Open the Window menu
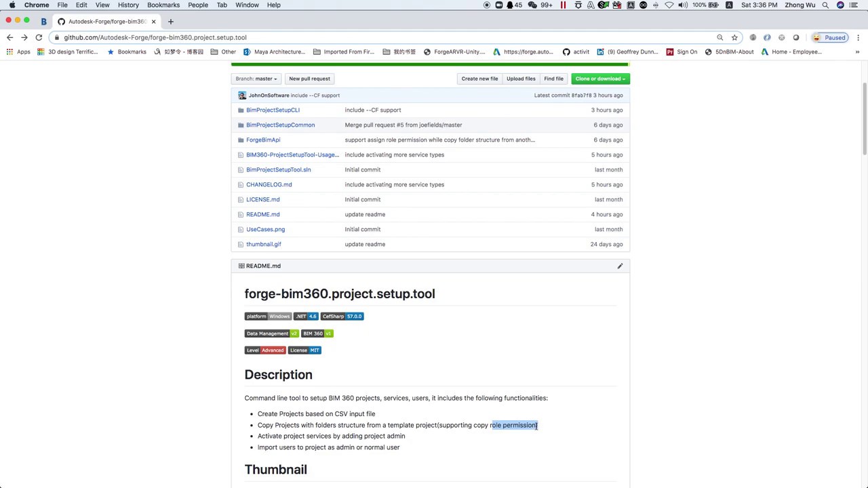Image resolution: width=868 pixels, height=488 pixels. (x=247, y=5)
